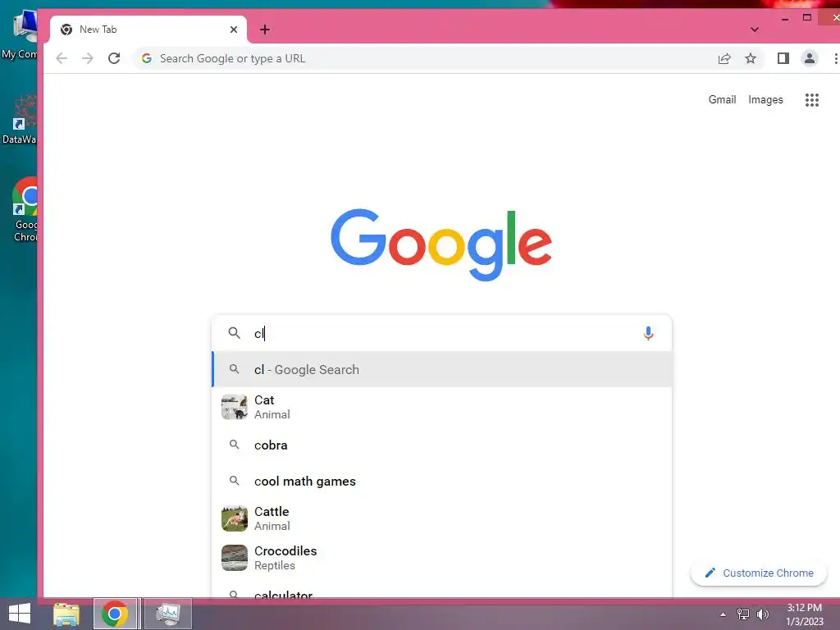Click Chrome icon in the taskbar
Viewport: 840px width, 630px height.
coord(115,614)
